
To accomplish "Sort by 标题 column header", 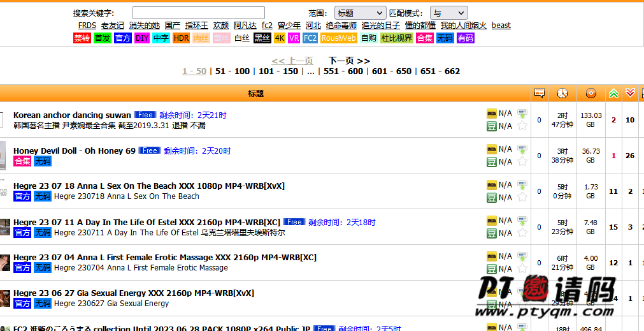I will click(256, 94).
